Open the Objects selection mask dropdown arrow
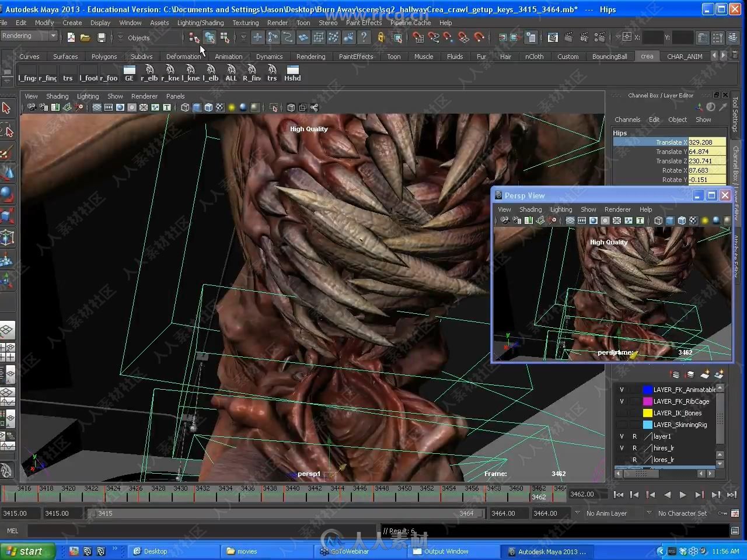The width and height of the screenshot is (747, 560). 120,38
